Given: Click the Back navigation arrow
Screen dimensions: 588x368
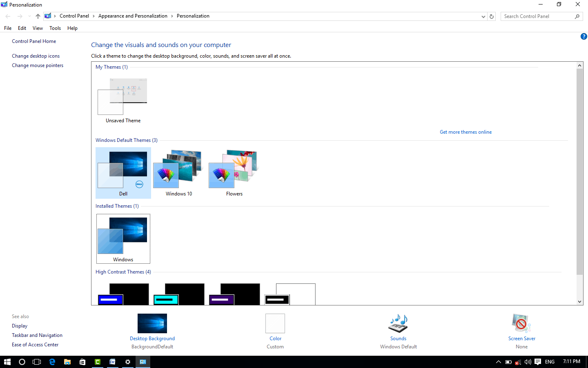Looking at the screenshot, I should coord(8,16).
